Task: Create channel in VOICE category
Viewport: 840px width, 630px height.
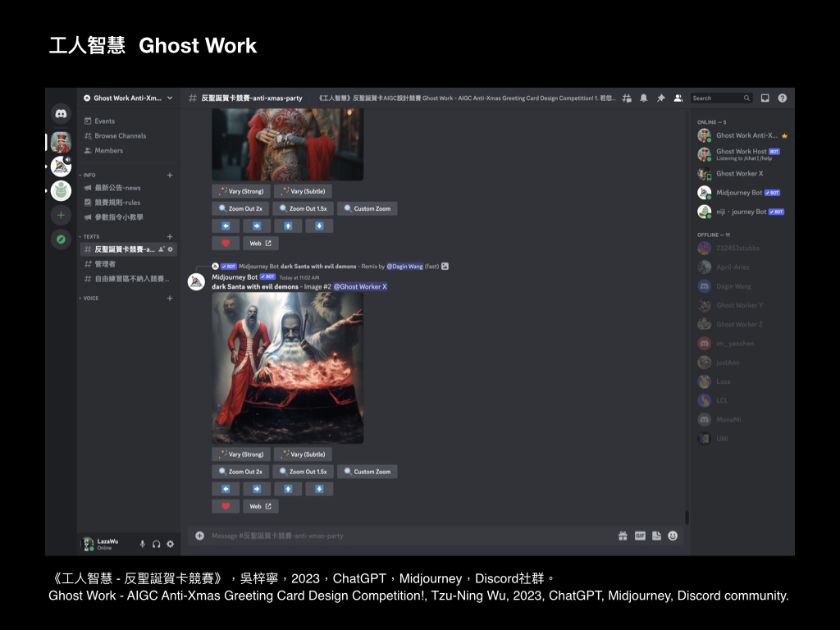Action: click(170, 299)
